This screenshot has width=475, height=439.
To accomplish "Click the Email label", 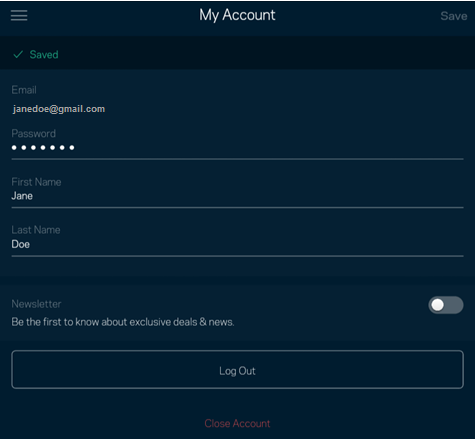I will coord(24,90).
